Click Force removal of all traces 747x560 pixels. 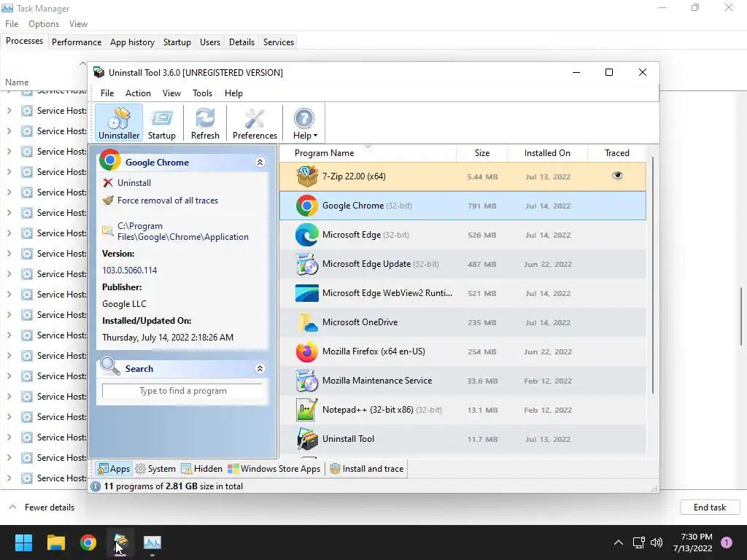pyautogui.click(x=168, y=201)
